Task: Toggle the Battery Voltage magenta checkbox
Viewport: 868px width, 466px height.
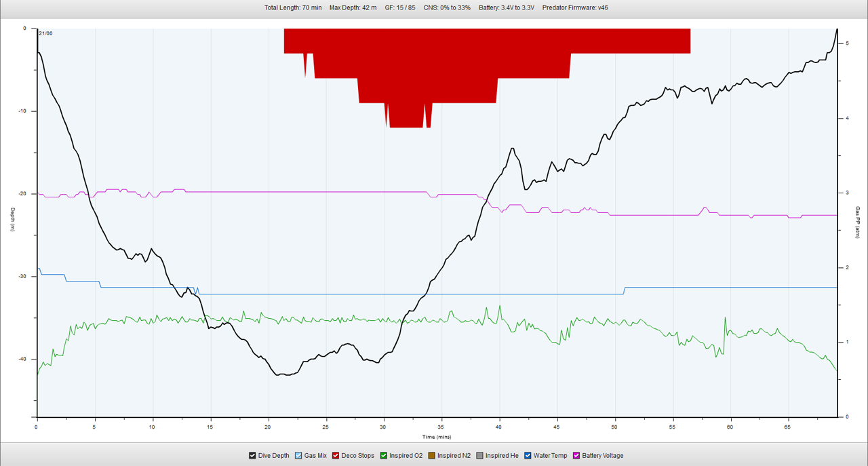Action: pyautogui.click(x=576, y=456)
